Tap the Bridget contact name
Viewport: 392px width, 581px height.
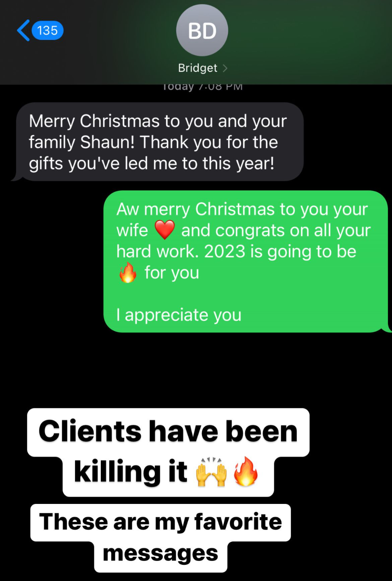[x=198, y=68]
